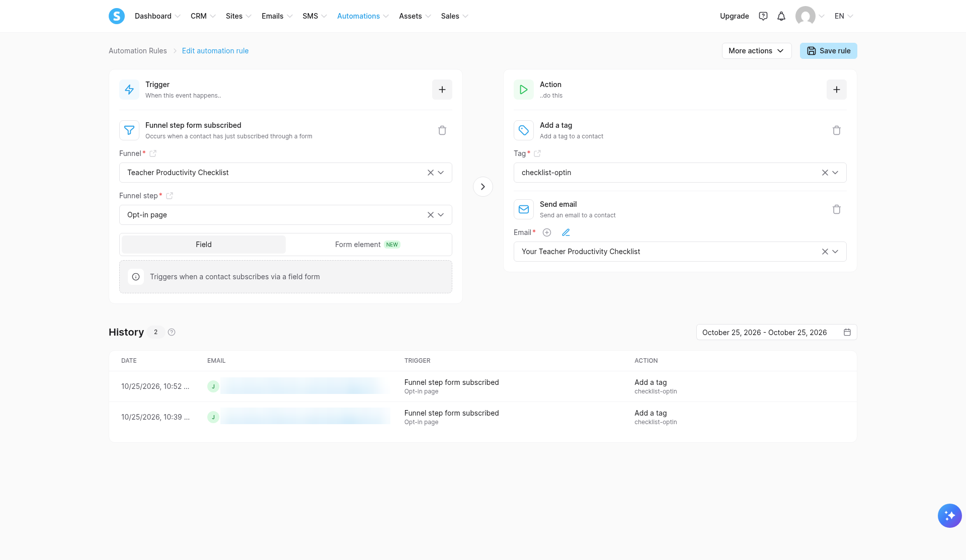Click the 10/25/2026, 10:52 date cell
Image resolution: width=966 pixels, height=560 pixels.
[x=155, y=386]
